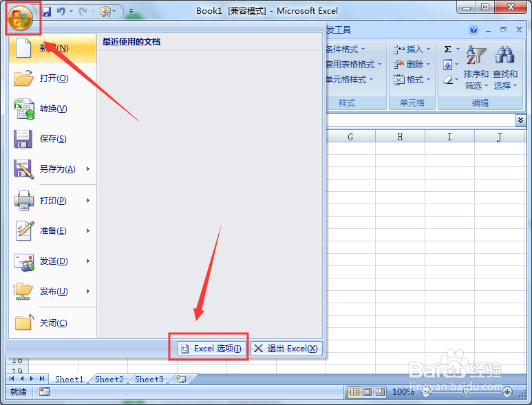Go to first sheet navigation arrow

[x=12, y=379]
